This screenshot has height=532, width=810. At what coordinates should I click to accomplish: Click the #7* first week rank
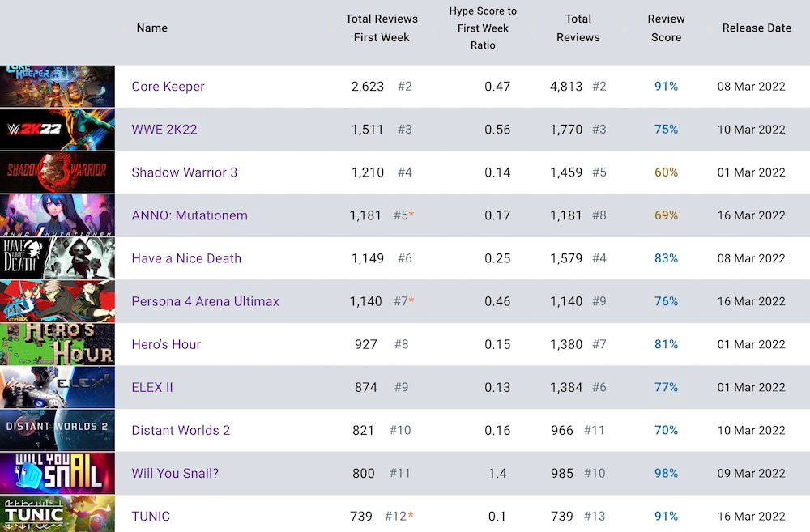pos(404,301)
